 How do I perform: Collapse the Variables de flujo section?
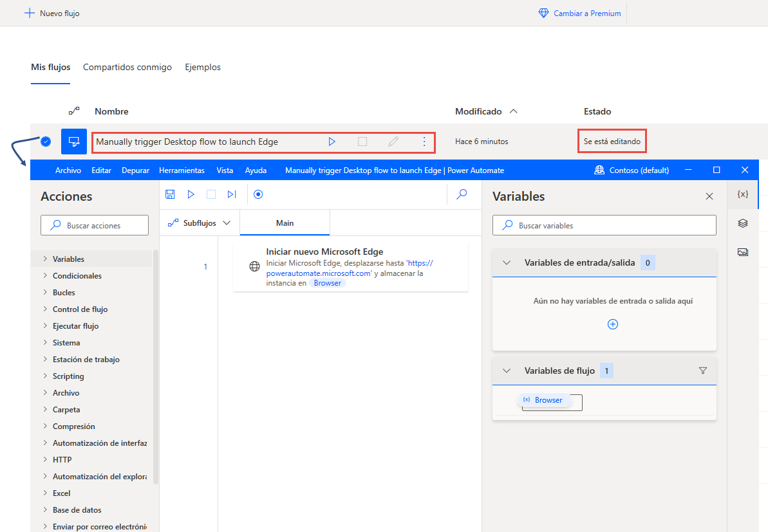point(507,371)
